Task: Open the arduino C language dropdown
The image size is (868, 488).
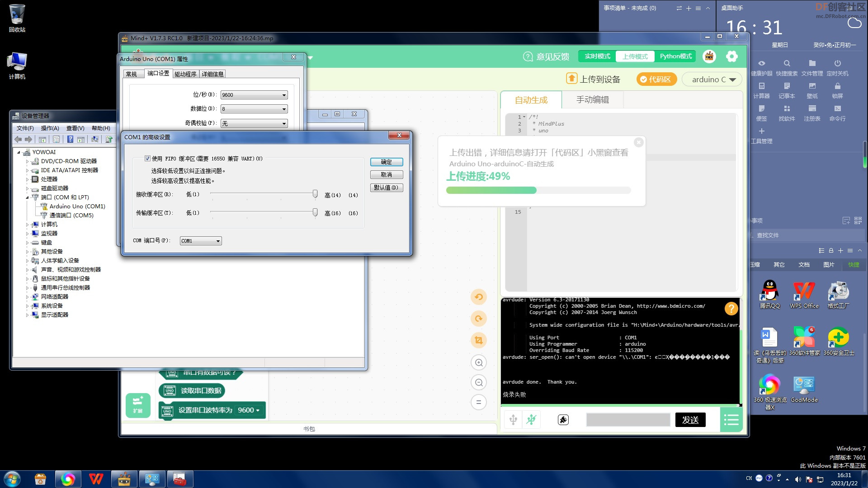Action: click(712, 80)
